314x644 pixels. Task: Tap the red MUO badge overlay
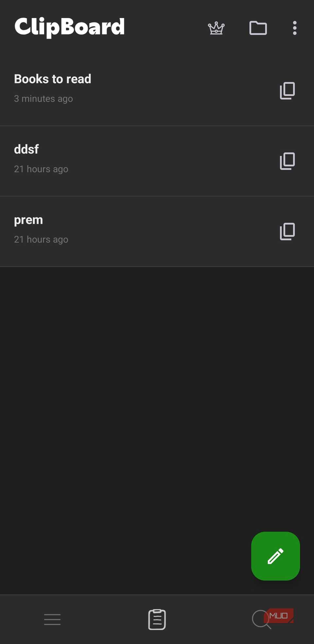pos(280,615)
